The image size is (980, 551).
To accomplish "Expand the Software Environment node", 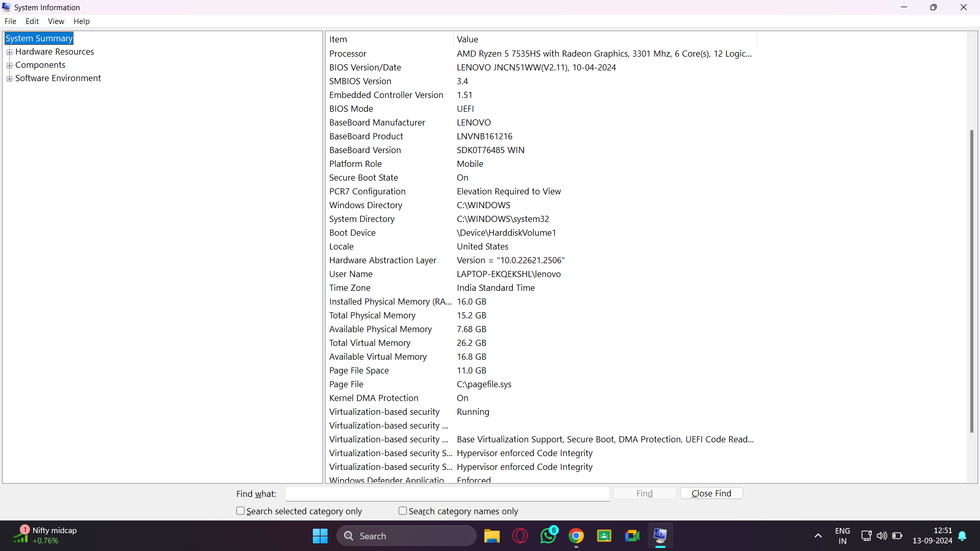I will (x=9, y=79).
